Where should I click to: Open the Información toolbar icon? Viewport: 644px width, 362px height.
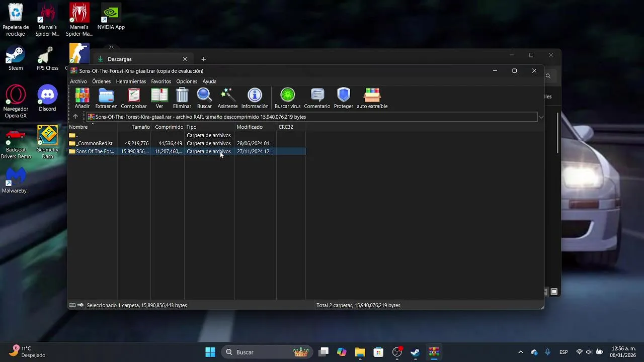point(255,99)
